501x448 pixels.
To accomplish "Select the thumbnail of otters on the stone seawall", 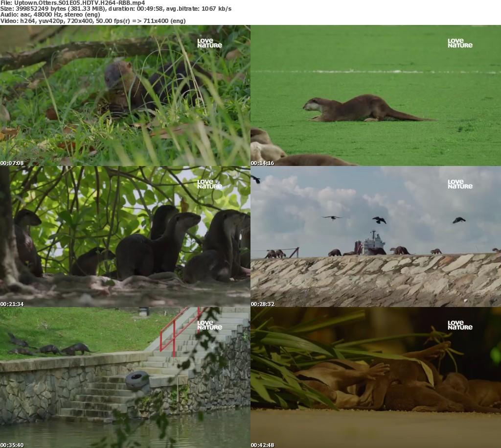I will pos(376,236).
